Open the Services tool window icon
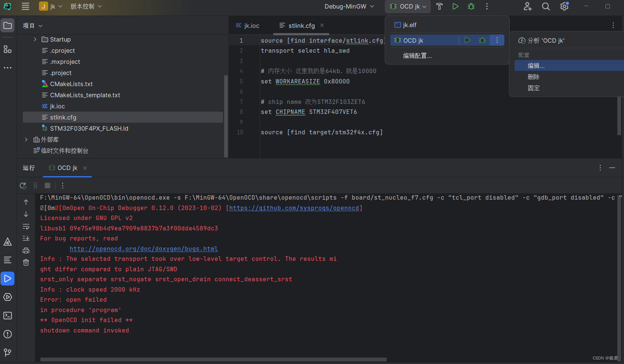 coord(7,297)
